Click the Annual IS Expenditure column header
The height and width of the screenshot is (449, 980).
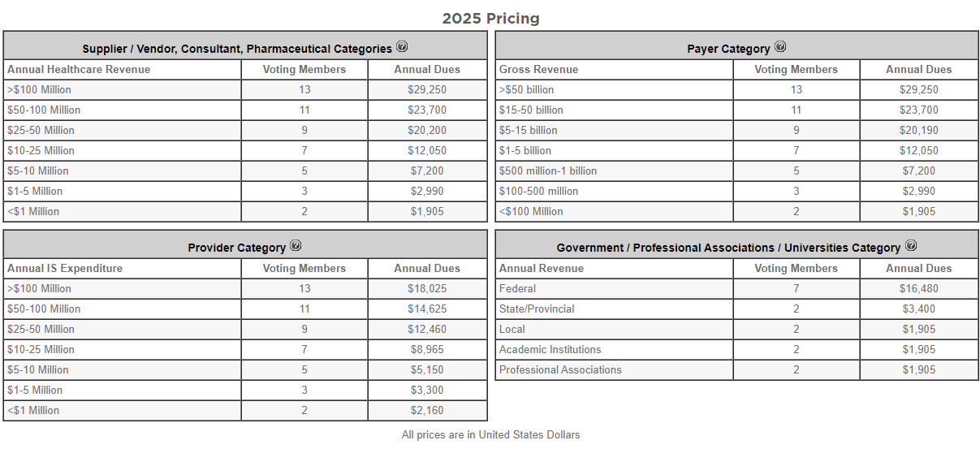point(65,269)
